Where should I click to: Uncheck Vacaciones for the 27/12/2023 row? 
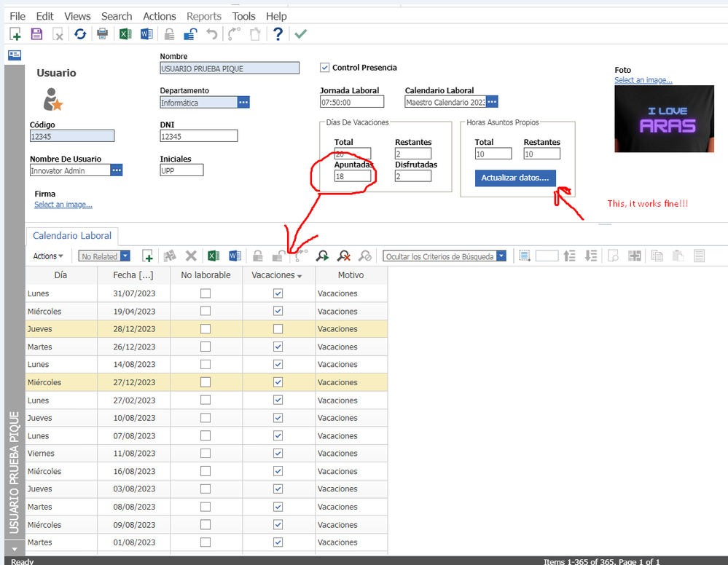pos(278,382)
